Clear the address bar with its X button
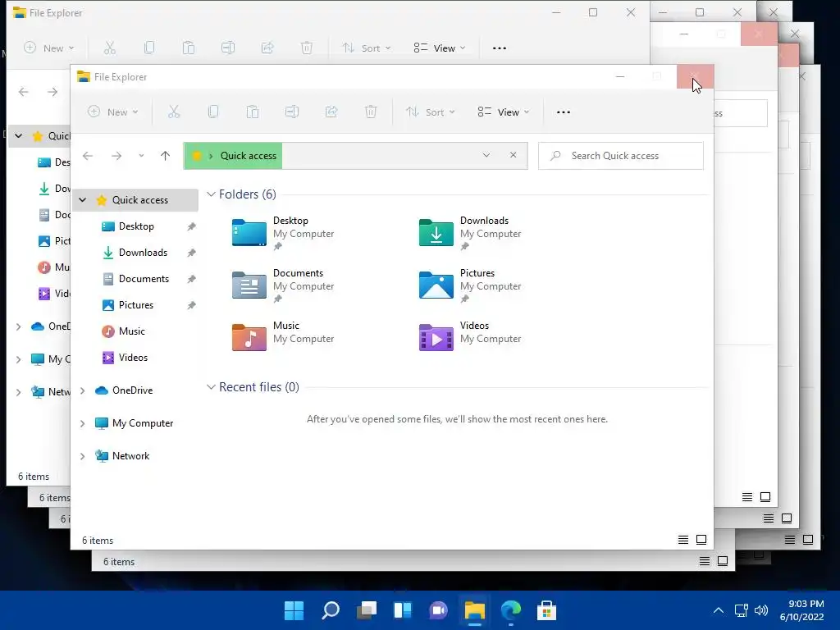 coord(514,155)
